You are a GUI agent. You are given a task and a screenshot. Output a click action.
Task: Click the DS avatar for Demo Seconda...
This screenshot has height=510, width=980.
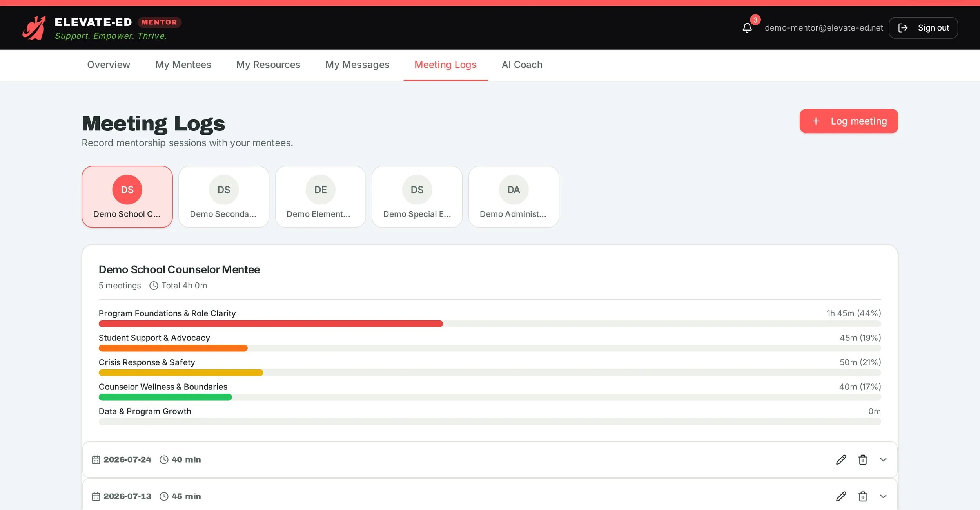pos(224,190)
